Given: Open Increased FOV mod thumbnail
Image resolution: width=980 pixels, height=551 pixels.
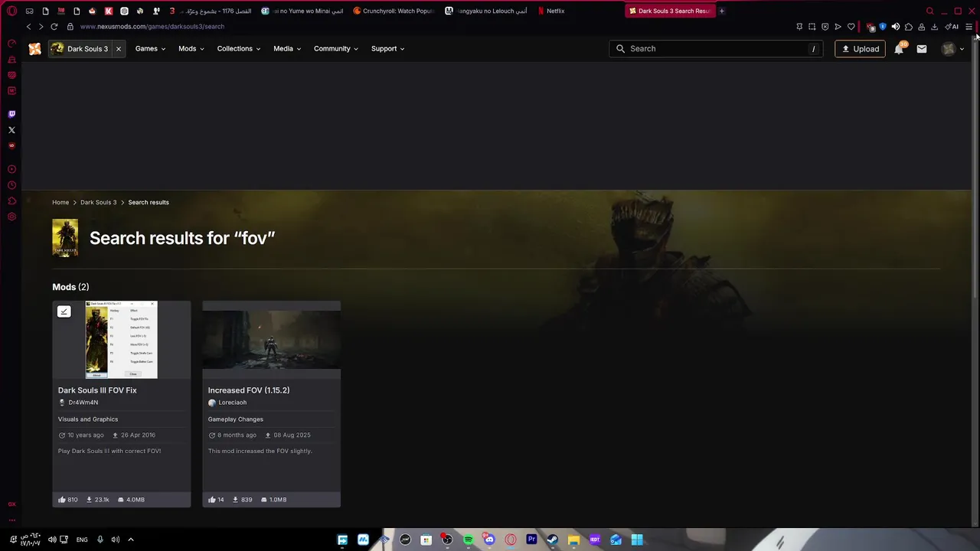Looking at the screenshot, I should 272,340.
